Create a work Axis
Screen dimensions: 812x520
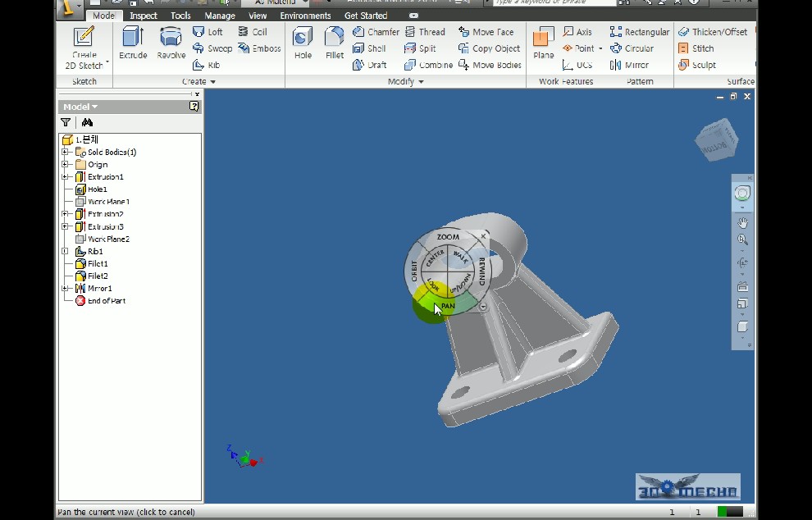pyautogui.click(x=577, y=32)
